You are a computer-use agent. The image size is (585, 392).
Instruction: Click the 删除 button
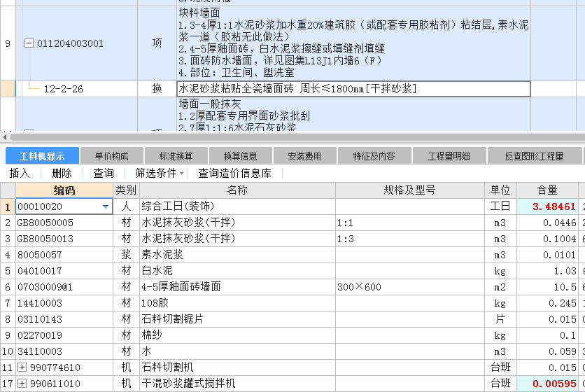[x=62, y=173]
